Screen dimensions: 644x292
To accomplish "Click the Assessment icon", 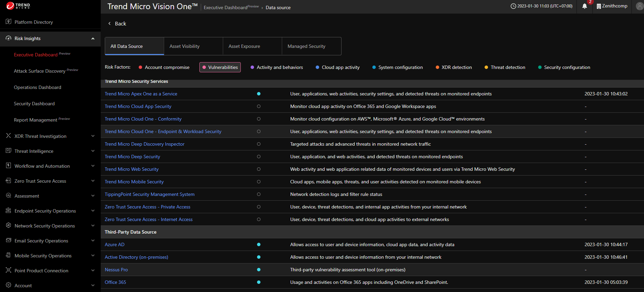I will tap(8, 196).
